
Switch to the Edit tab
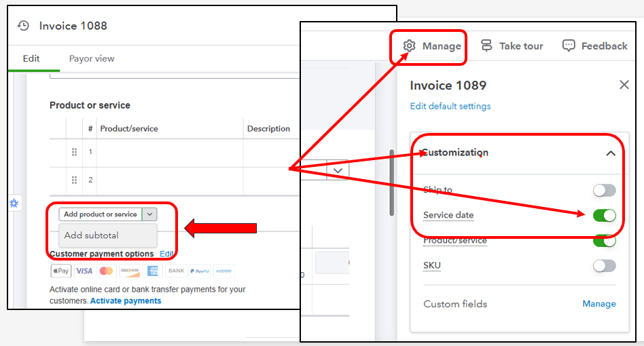[31, 58]
